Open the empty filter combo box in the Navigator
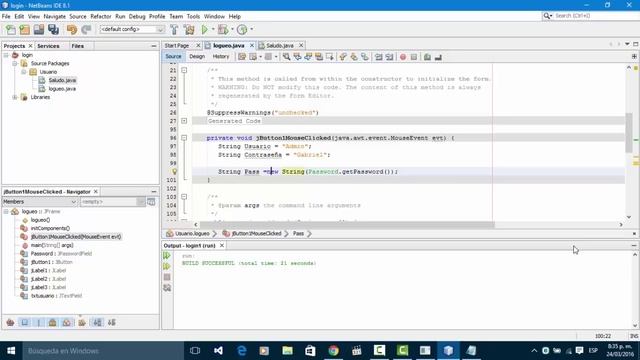640x360 pixels. coord(112,202)
